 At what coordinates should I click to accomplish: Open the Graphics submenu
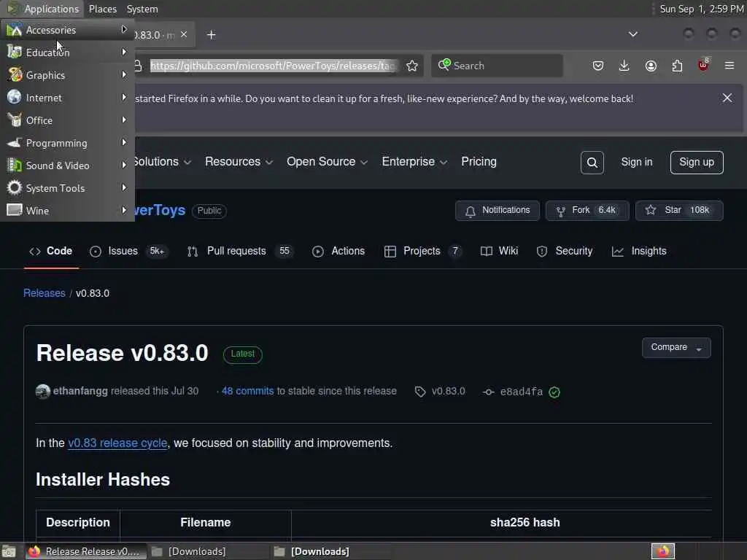click(x=67, y=75)
